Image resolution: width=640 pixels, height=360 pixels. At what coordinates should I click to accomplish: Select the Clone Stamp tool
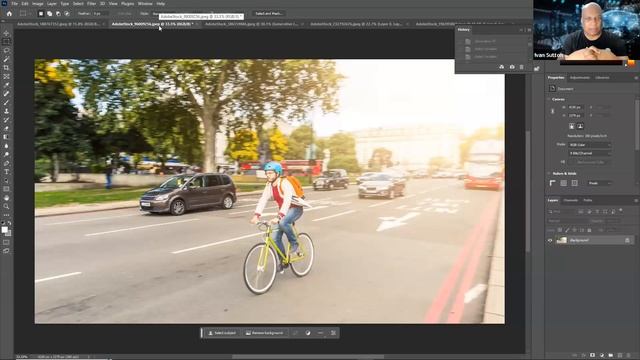click(6, 111)
